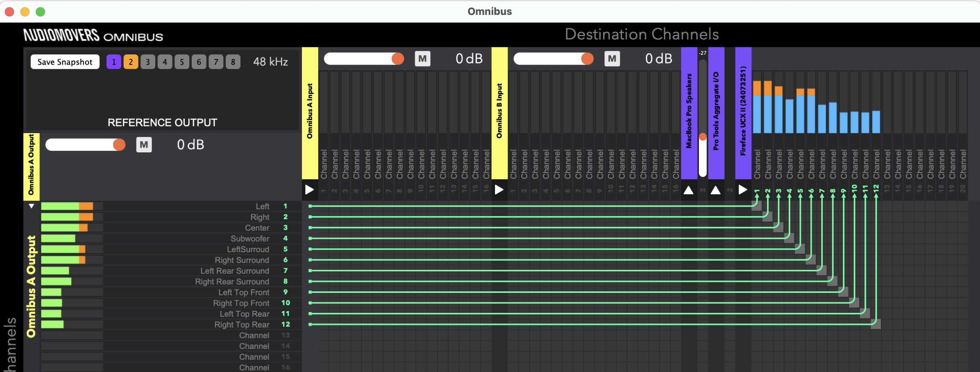Mute the Omnibus A Output reference
Image resolution: width=980 pixels, height=372 pixels.
(144, 145)
